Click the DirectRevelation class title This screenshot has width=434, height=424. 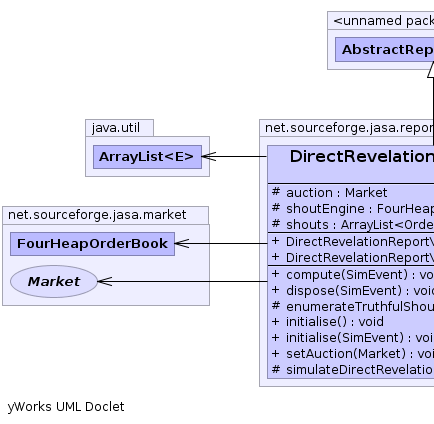(x=362, y=156)
